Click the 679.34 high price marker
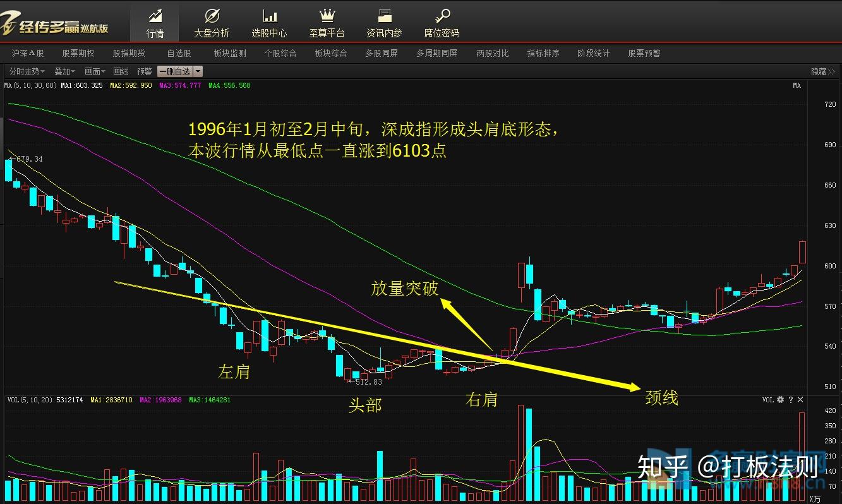Screen dimensions: 842x504 pyautogui.click(x=29, y=159)
